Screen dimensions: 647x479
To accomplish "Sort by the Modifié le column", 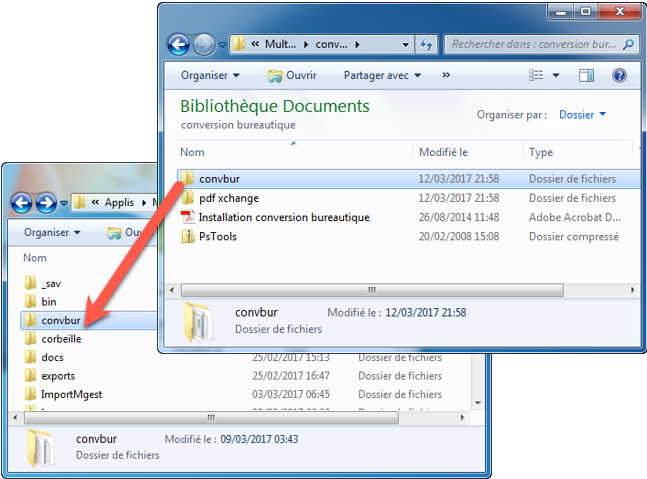I will [x=444, y=152].
